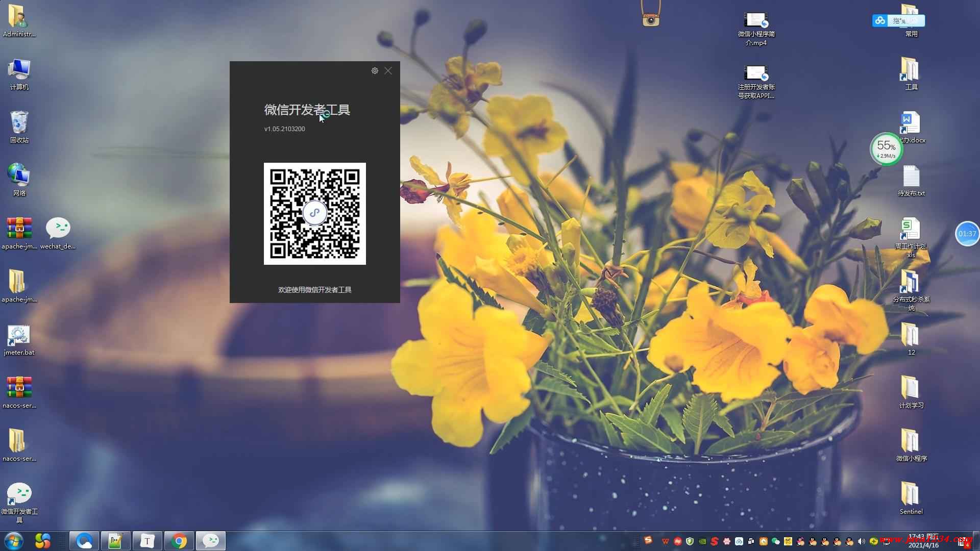Open the blue Q browser in taskbar

pyautogui.click(x=84, y=541)
